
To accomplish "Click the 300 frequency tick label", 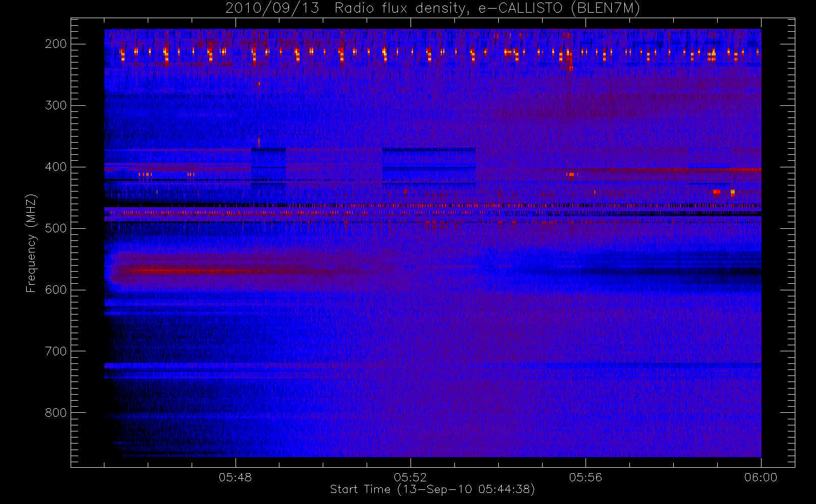I will (x=56, y=105).
